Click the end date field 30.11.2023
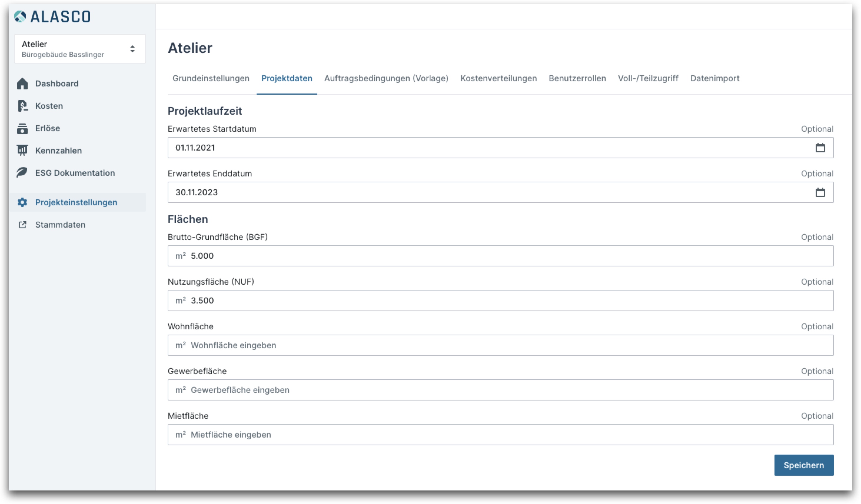The height and width of the screenshot is (504, 861). point(501,193)
